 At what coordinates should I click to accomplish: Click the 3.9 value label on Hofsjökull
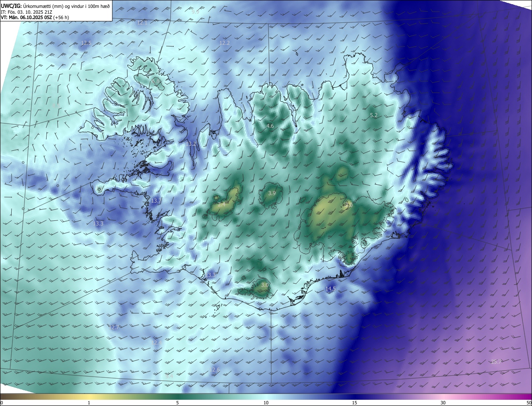(x=272, y=193)
